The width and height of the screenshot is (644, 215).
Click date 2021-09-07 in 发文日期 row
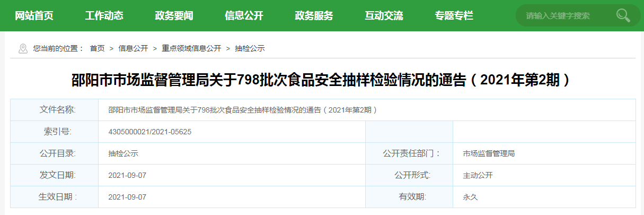coord(127,175)
